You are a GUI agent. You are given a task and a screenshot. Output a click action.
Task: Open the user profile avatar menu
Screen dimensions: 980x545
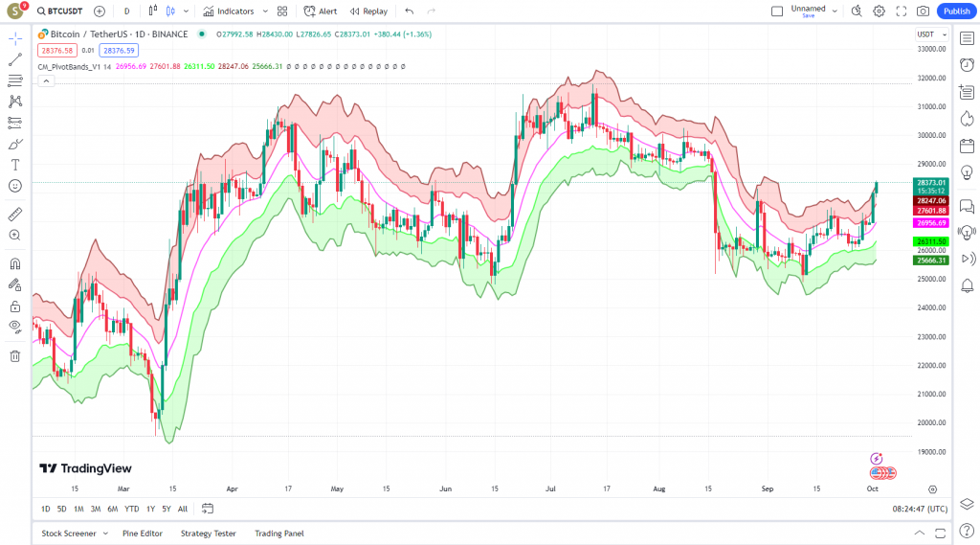15,11
